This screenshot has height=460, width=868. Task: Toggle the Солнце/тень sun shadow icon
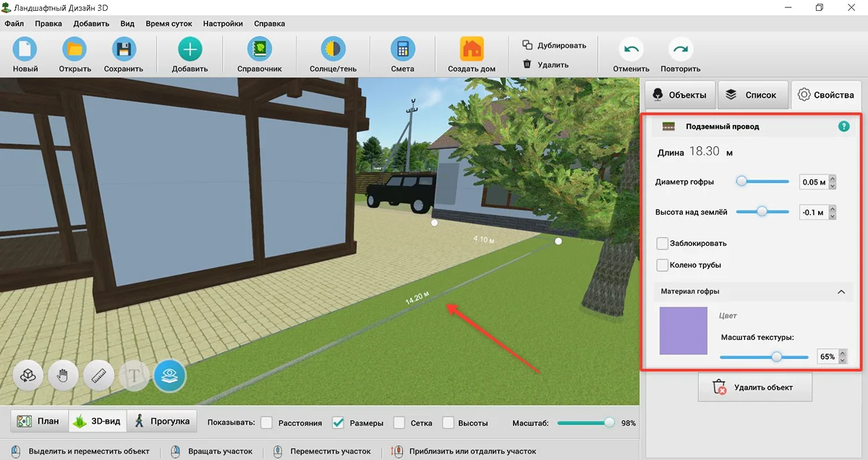(333, 50)
